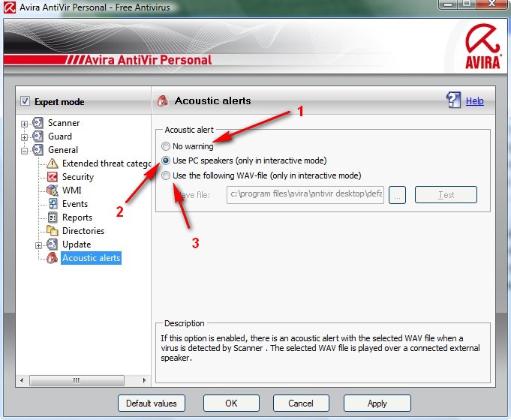Click the Test WAV file button
Viewport: 511px width, 420px height.
pyautogui.click(x=446, y=195)
